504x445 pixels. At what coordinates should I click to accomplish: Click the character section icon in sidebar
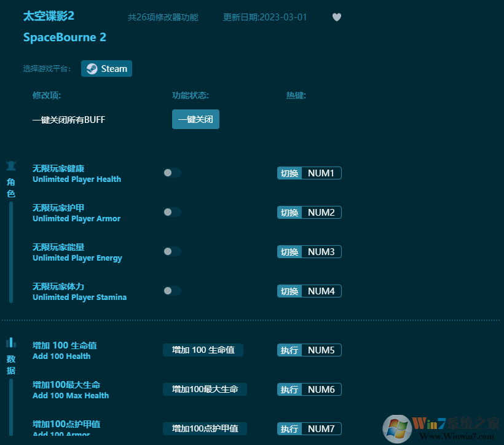coord(10,166)
